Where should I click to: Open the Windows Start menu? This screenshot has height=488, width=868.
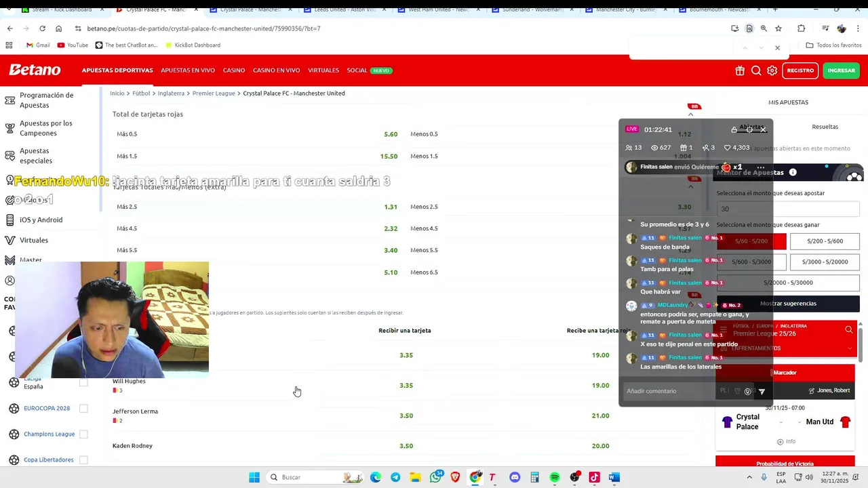[x=254, y=477]
